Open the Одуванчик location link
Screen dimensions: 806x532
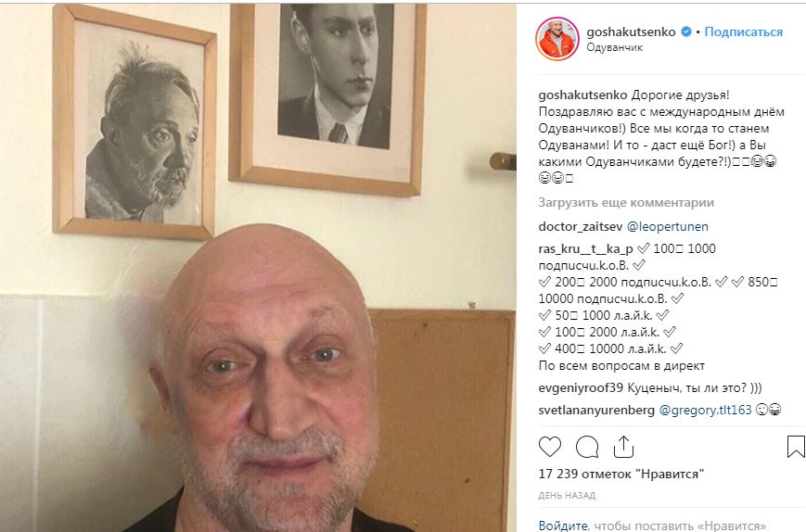[614, 47]
